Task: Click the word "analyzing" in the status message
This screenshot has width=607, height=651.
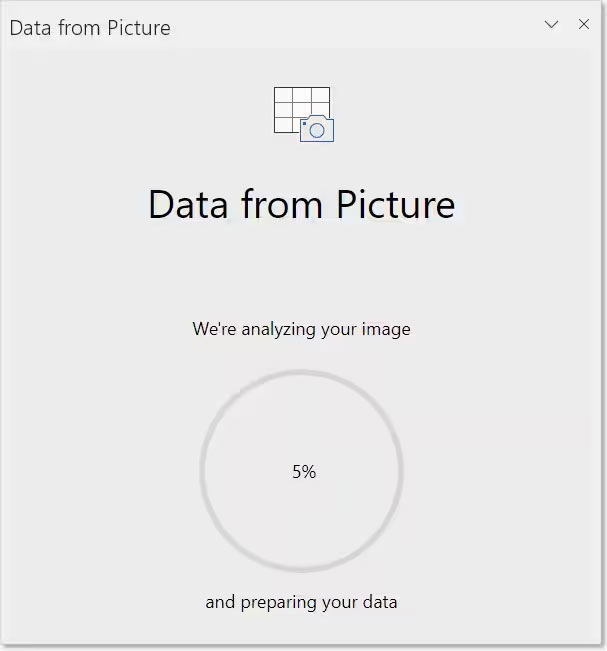Action: [x=279, y=328]
